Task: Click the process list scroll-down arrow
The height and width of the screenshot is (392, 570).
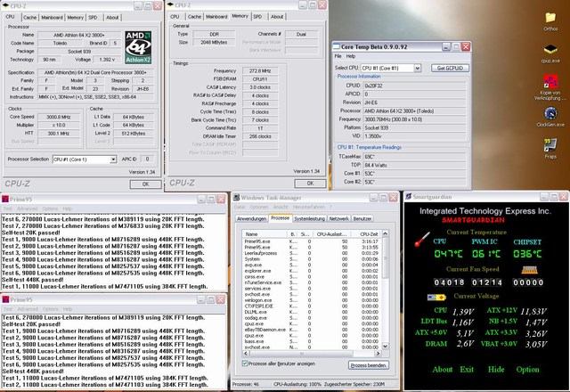Action: click(385, 347)
